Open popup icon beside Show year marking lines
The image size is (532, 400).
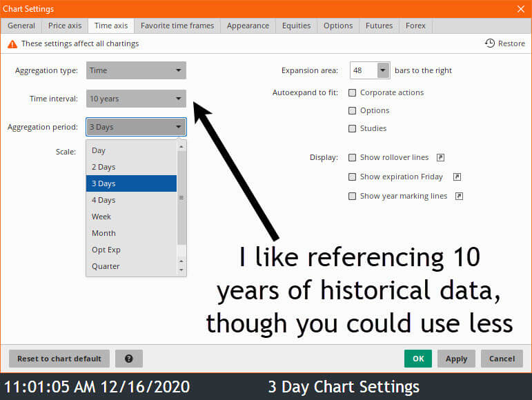pos(459,196)
